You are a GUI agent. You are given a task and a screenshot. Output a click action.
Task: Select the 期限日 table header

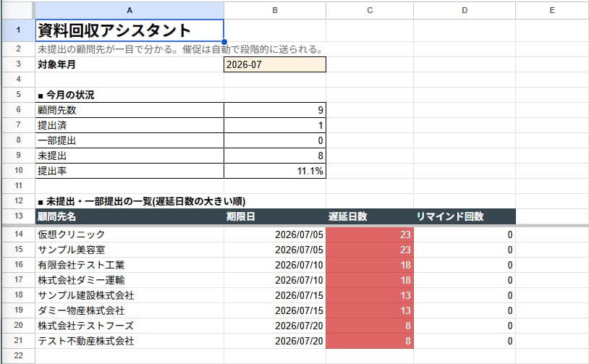tap(275, 216)
